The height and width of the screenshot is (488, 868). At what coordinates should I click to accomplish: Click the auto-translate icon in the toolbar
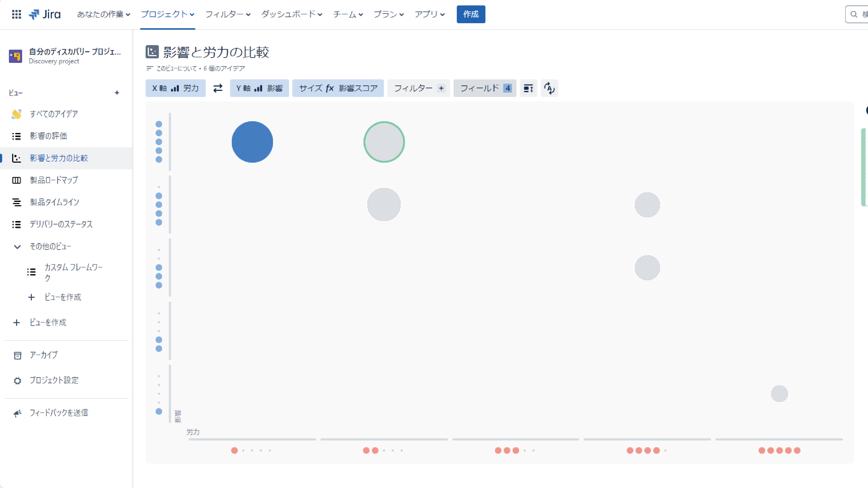click(549, 88)
